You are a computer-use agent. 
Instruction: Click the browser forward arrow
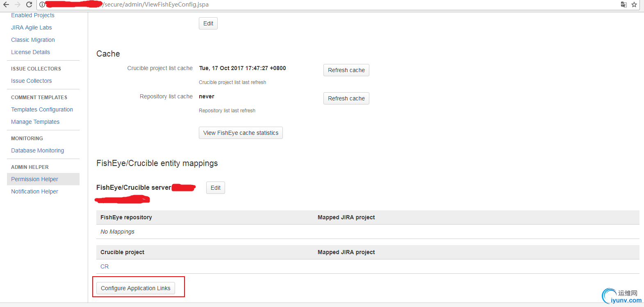17,5
